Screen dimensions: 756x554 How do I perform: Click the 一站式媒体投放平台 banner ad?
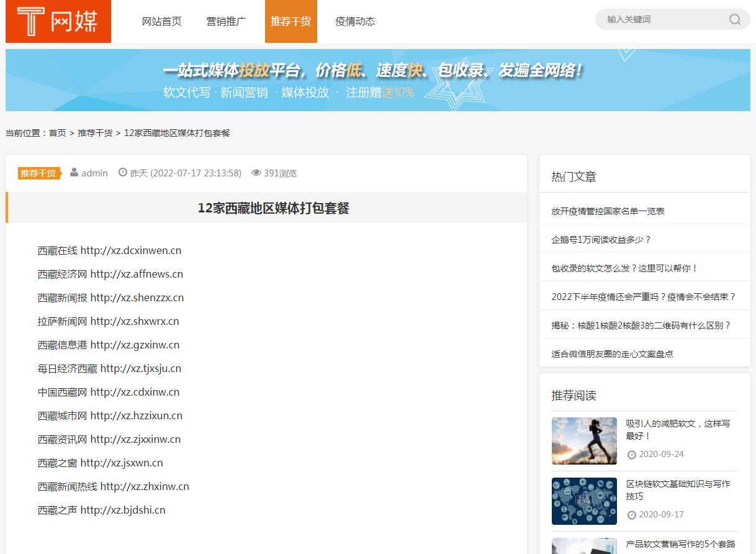pos(378,80)
